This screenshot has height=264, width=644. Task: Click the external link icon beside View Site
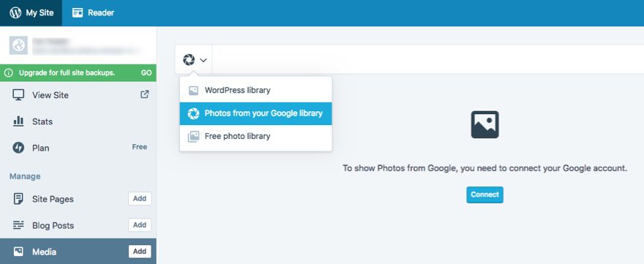tap(145, 94)
